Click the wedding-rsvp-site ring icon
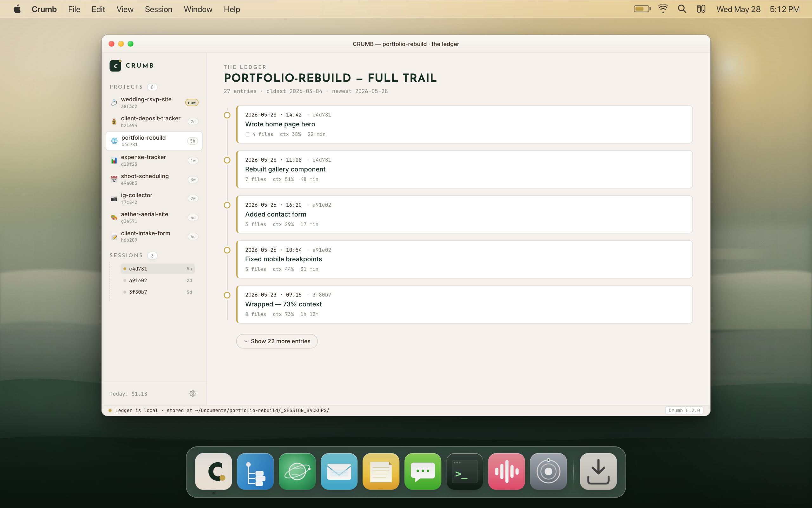This screenshot has height=508, width=812. click(114, 103)
